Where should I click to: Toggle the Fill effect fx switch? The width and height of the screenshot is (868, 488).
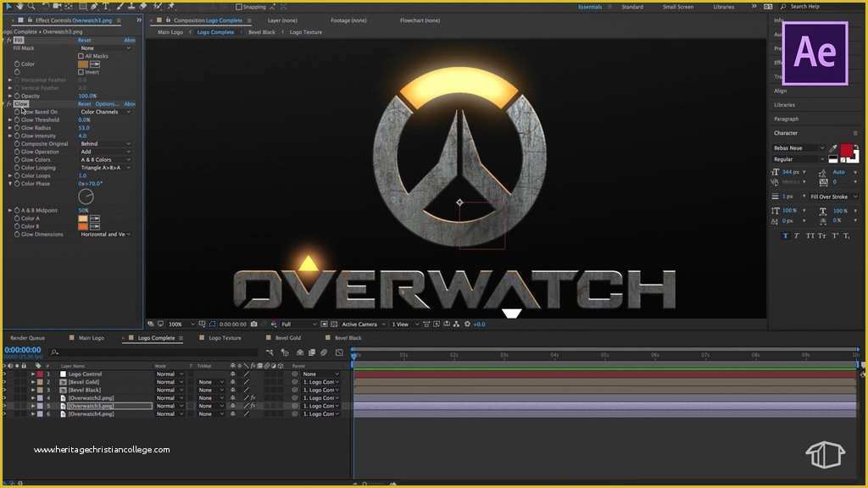pyautogui.click(x=8, y=41)
